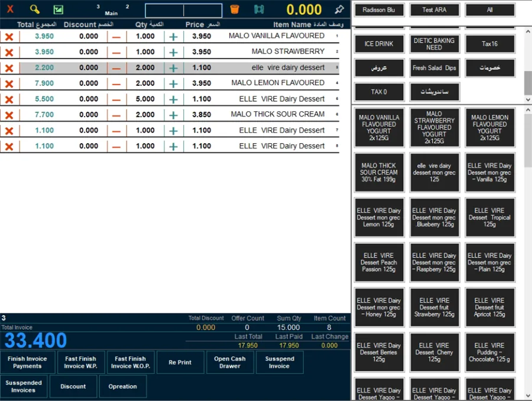The width and height of the screenshot is (532, 401).
Task: Delete the MALO STRAWBERRY row
Action: [x=9, y=52]
